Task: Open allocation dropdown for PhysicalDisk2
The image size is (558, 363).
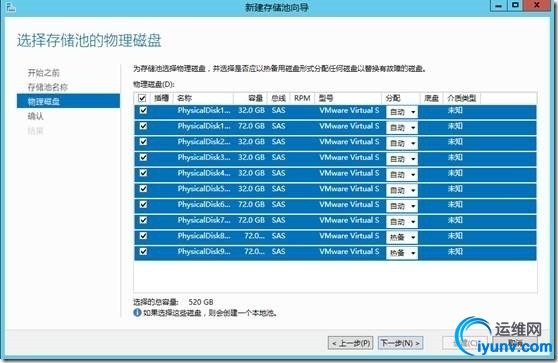Action: pos(402,143)
